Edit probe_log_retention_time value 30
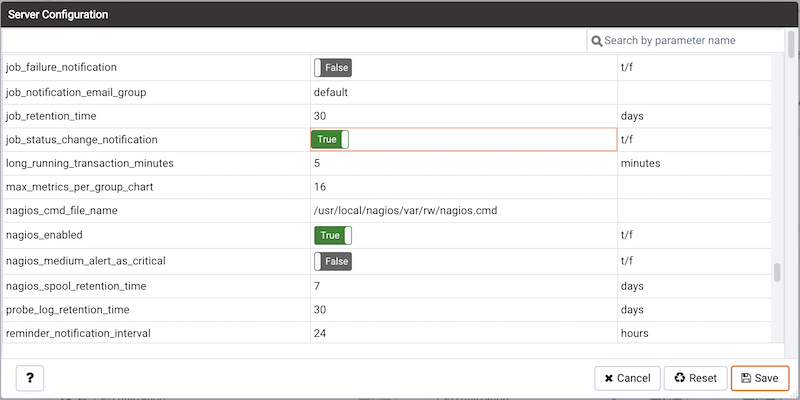This screenshot has height=400, width=800. [464, 310]
